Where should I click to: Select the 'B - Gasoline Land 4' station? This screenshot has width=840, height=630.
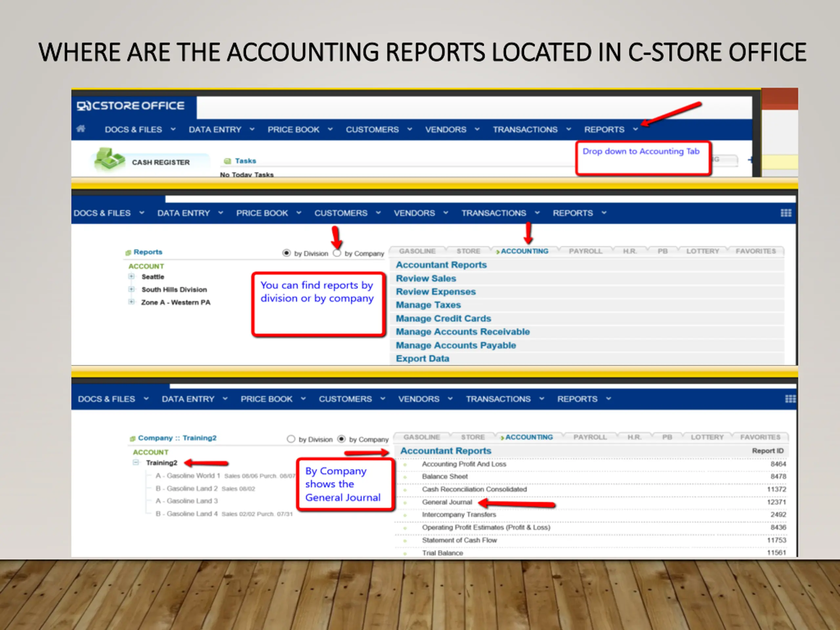(x=186, y=514)
